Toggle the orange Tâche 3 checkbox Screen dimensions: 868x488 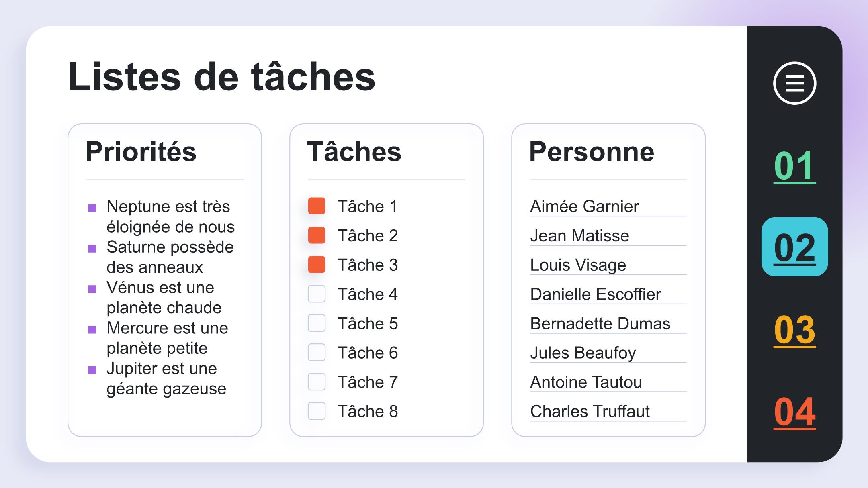point(317,265)
